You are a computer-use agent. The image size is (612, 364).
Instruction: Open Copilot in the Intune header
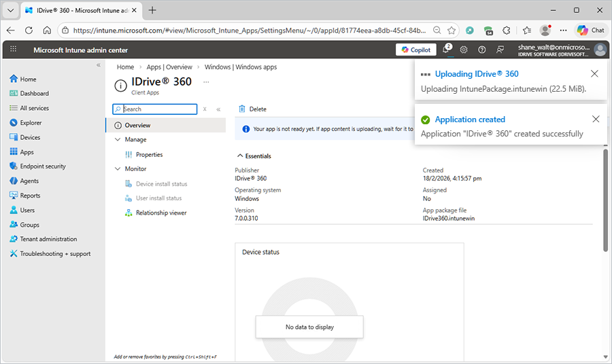(x=416, y=50)
